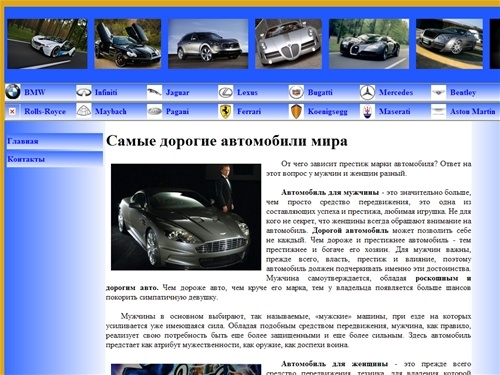Click the Jaguar leaping cat logo
500x375 pixels.
coord(154,92)
